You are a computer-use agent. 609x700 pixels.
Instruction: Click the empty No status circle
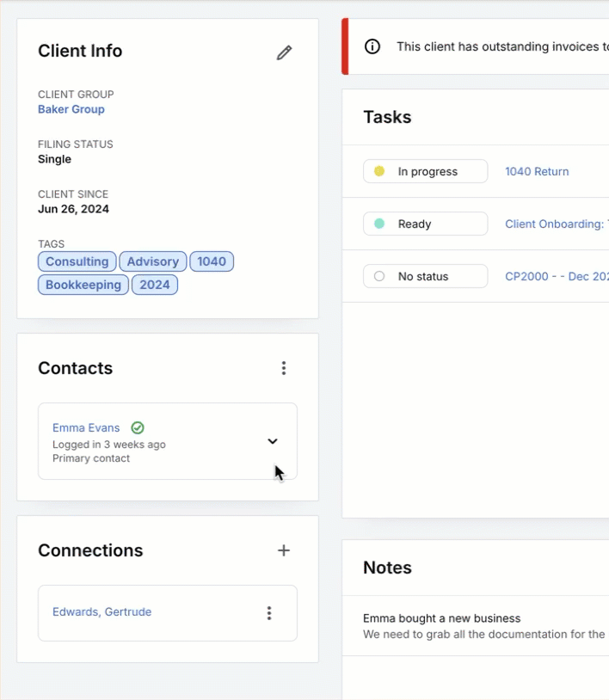point(379,276)
